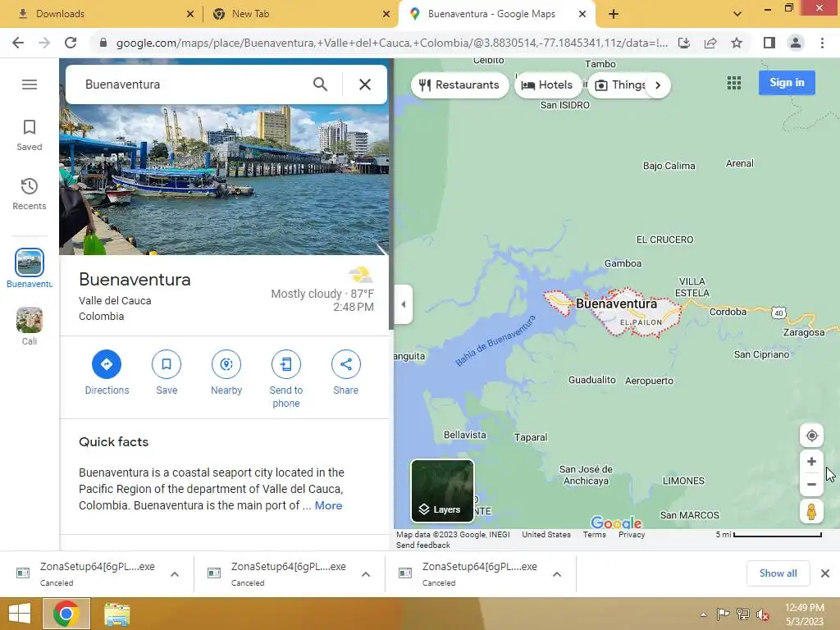Toggle the map scale bar units
Screen dimensions: 840x630
(768, 535)
